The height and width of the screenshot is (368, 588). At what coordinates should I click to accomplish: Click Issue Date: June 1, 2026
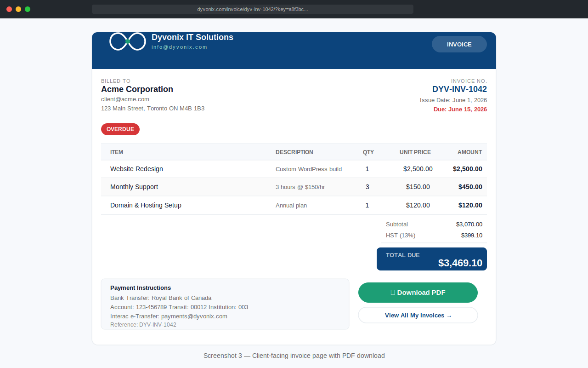click(453, 100)
